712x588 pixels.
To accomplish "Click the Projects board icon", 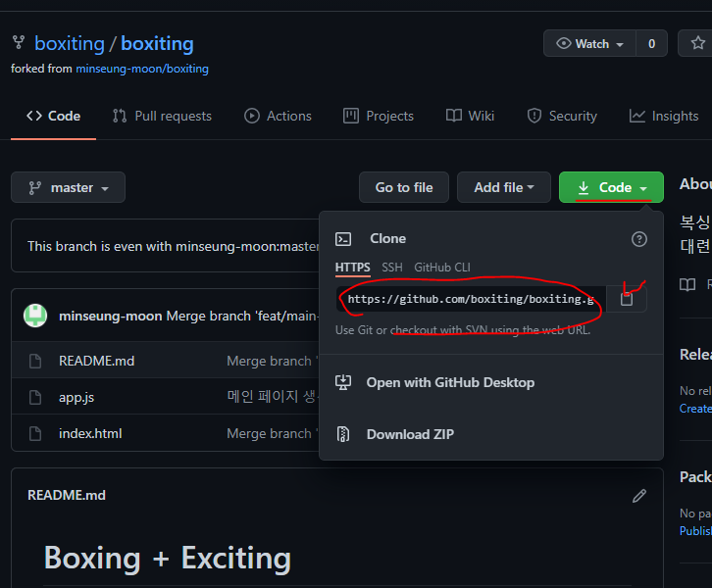I will pyautogui.click(x=351, y=117).
